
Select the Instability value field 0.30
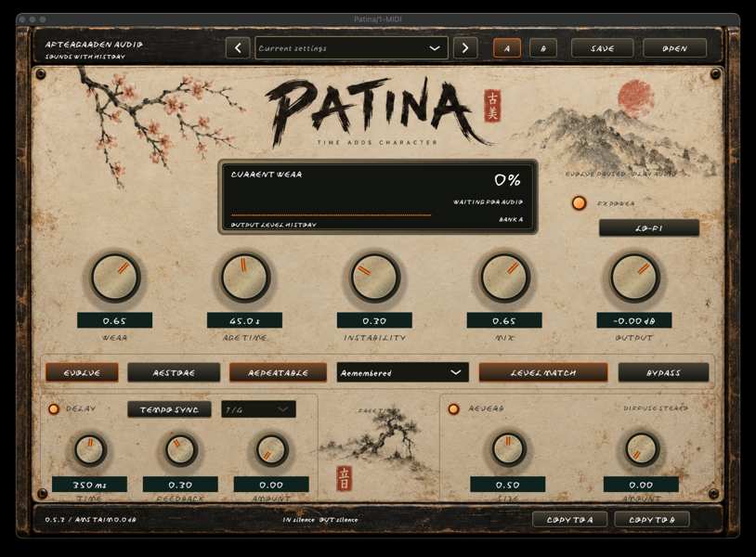click(374, 320)
